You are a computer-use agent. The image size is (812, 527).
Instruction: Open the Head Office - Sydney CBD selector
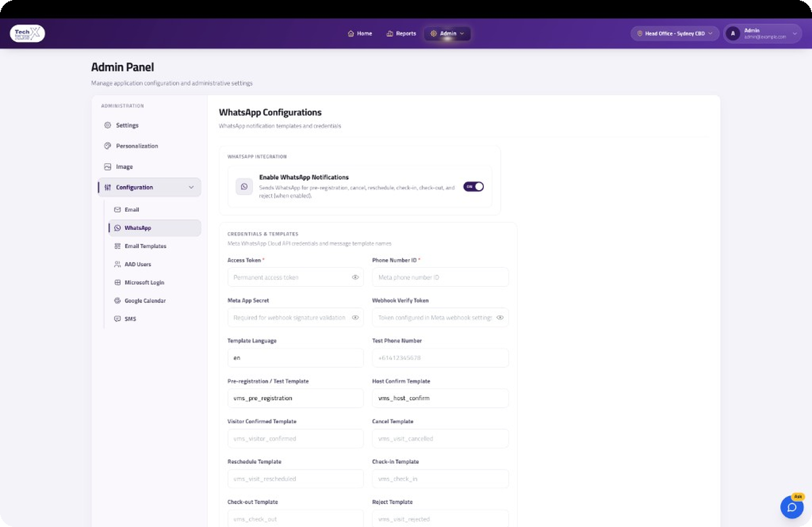pos(675,33)
